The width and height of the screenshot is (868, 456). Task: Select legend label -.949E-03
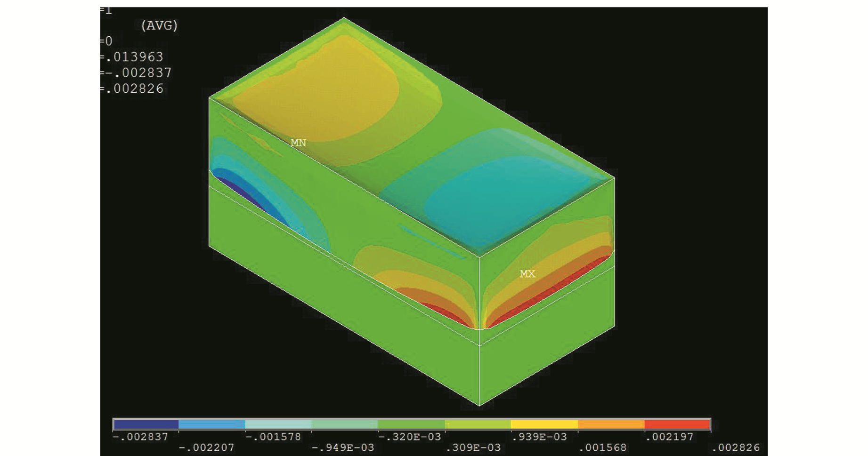(x=343, y=448)
